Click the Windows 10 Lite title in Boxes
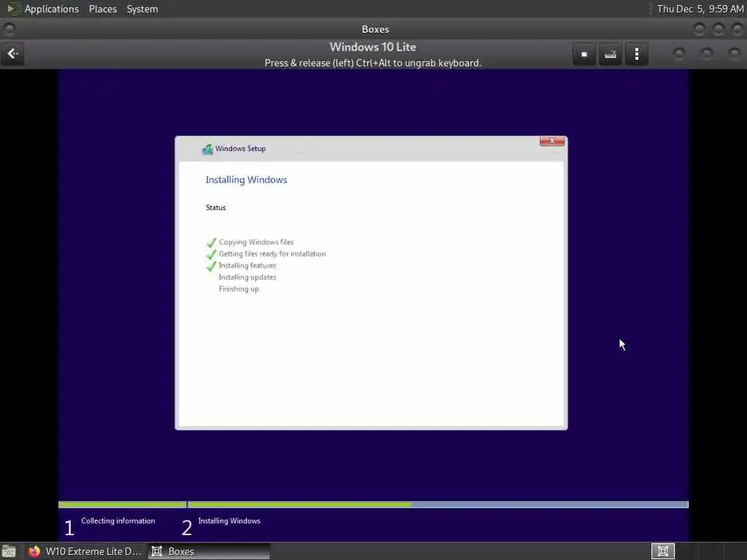747x560 pixels. point(373,47)
